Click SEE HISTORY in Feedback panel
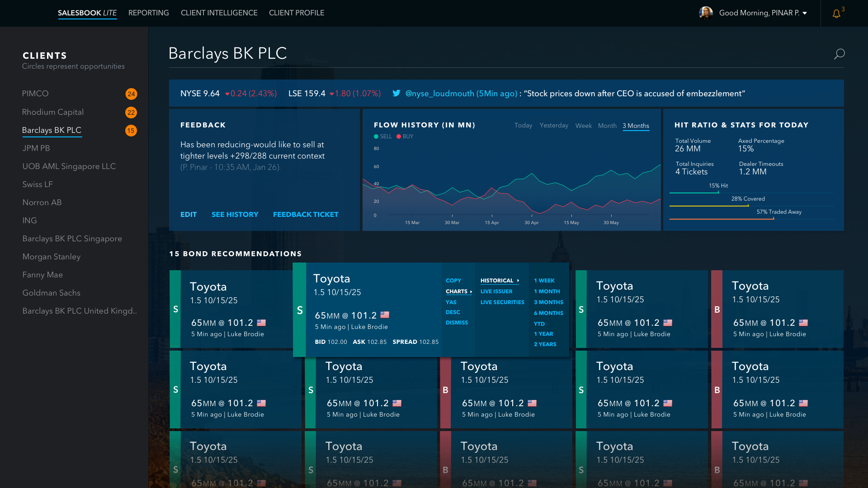The height and width of the screenshot is (488, 868). [x=235, y=215]
